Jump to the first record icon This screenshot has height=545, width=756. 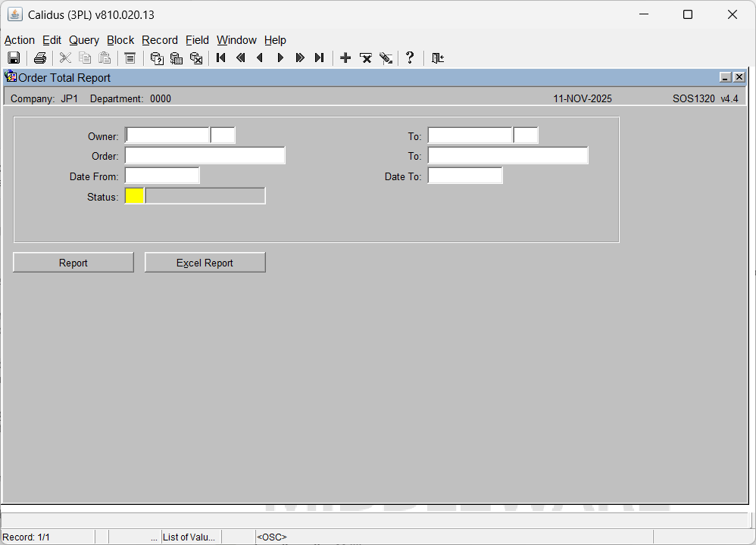[x=221, y=58]
